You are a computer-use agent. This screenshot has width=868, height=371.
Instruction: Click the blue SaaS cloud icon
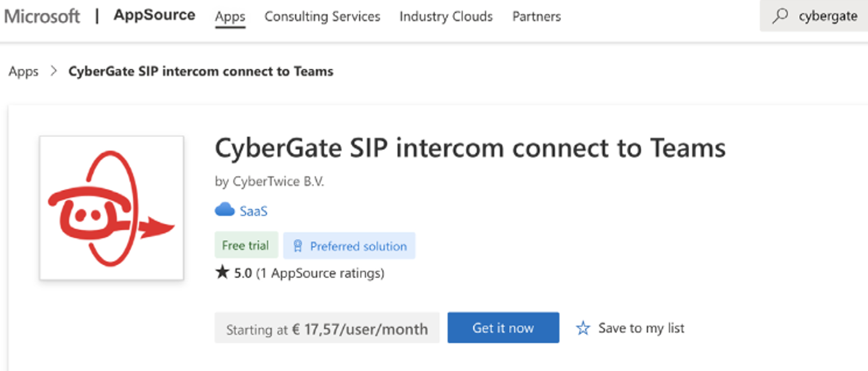[224, 210]
